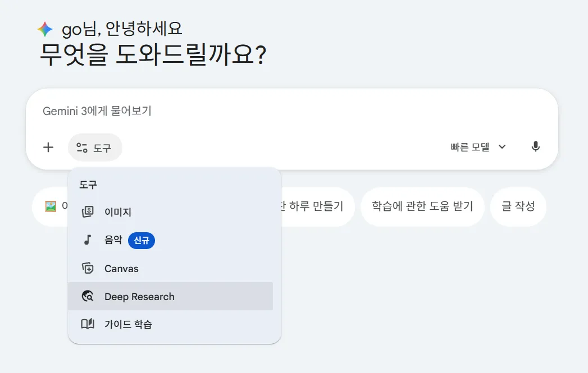Choose Canvas in the tools menu
Screen dimensions: 588x373
click(170, 268)
